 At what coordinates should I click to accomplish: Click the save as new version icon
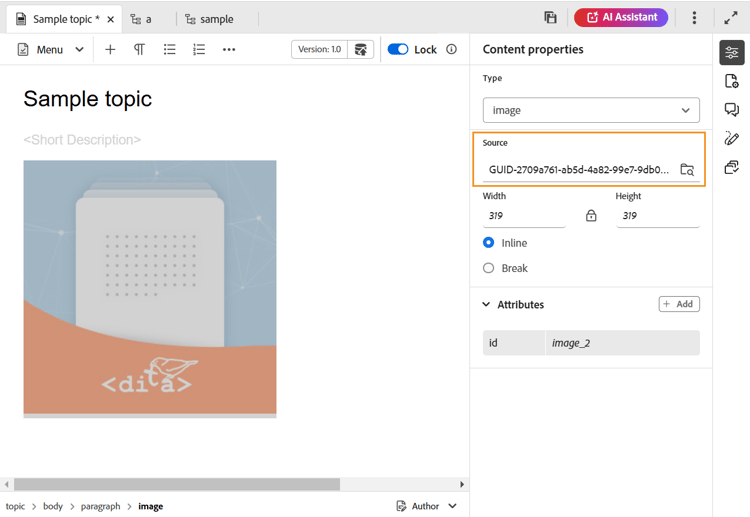pyautogui.click(x=361, y=49)
